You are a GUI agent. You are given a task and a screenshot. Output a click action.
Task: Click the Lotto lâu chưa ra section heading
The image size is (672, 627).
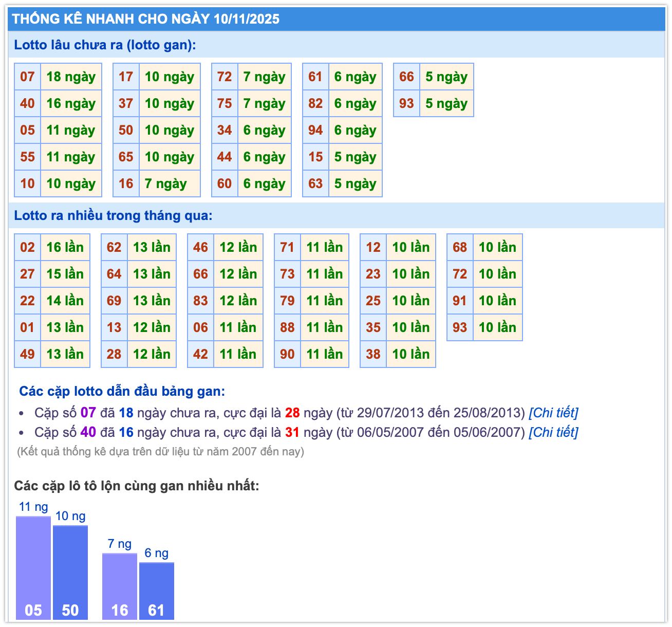(105, 45)
